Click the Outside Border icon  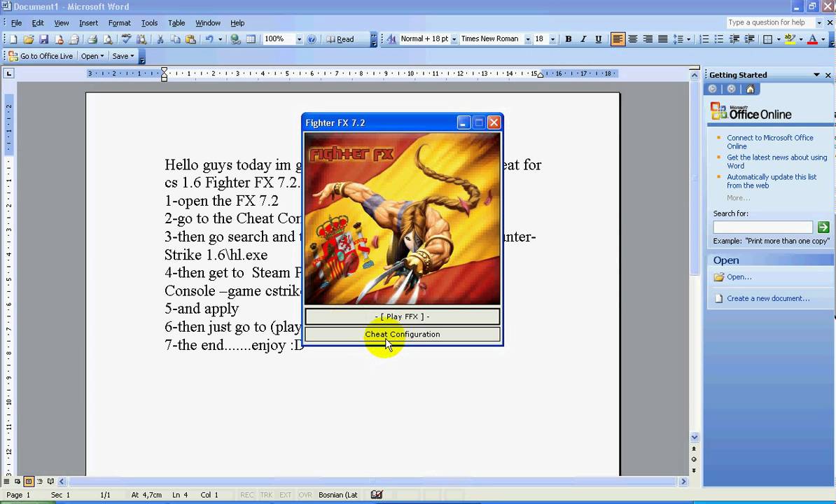click(768, 39)
